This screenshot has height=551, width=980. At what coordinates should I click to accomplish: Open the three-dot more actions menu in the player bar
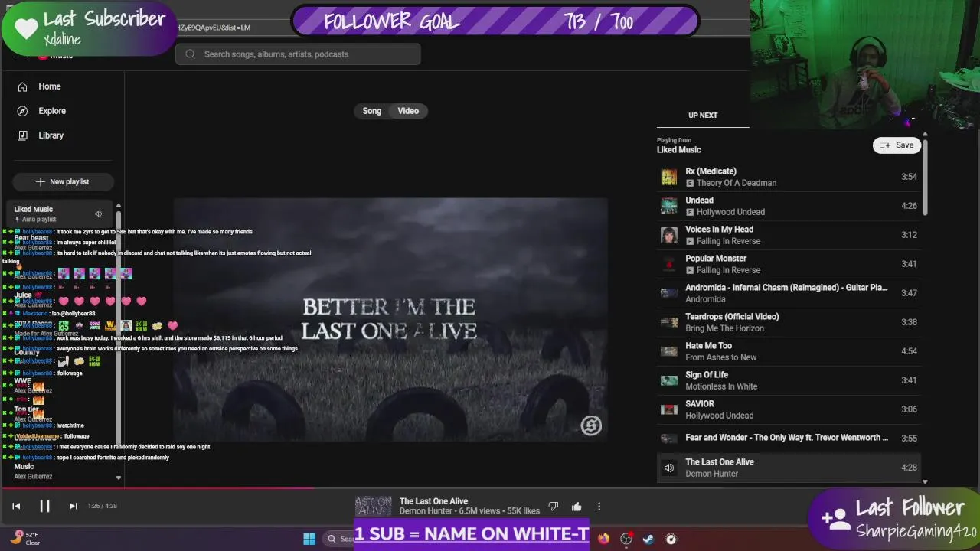click(599, 506)
